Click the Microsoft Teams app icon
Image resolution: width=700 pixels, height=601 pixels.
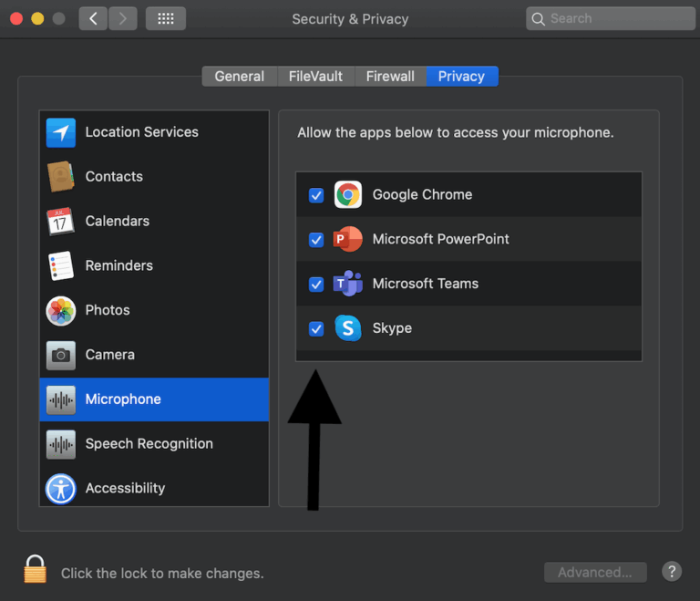[x=348, y=284]
